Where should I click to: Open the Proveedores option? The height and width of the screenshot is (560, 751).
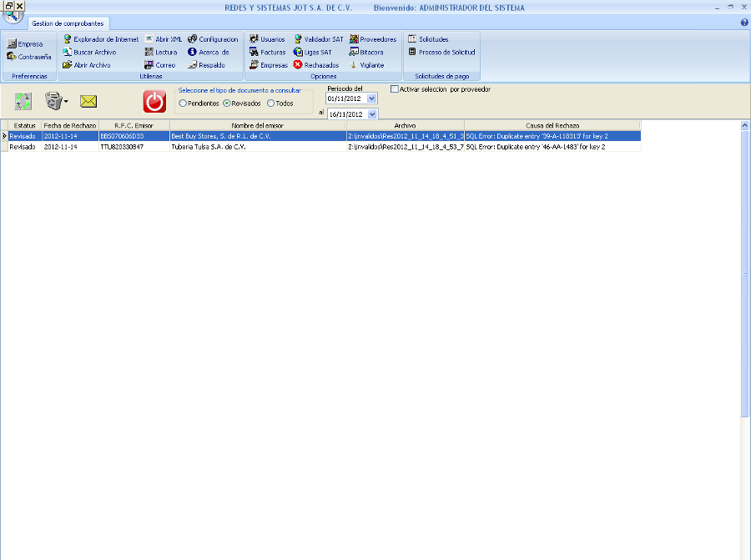coord(372,39)
